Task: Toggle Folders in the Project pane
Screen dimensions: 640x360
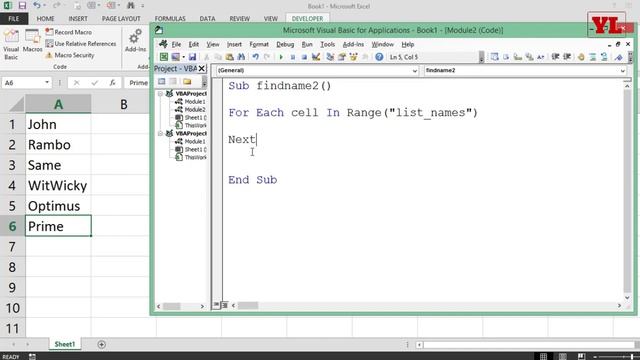Action: click(187, 82)
